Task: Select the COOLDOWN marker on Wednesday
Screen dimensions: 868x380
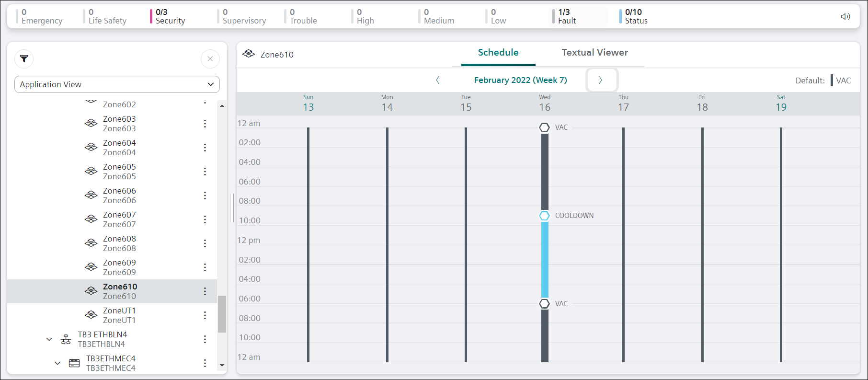Action: tap(545, 216)
